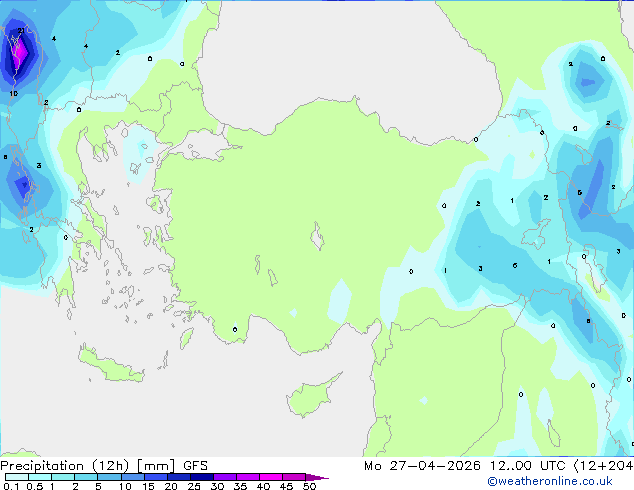Click the 0.5–1 mm legend swatch

click(x=40, y=477)
